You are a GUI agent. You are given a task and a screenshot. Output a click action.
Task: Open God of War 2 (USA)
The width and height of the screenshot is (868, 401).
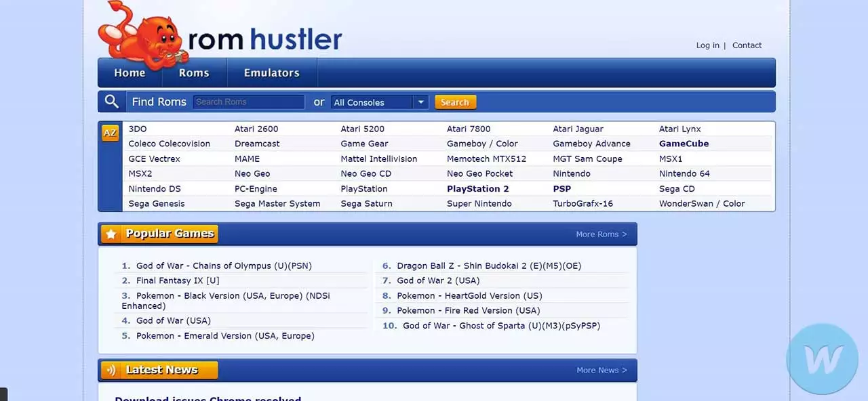(x=438, y=280)
